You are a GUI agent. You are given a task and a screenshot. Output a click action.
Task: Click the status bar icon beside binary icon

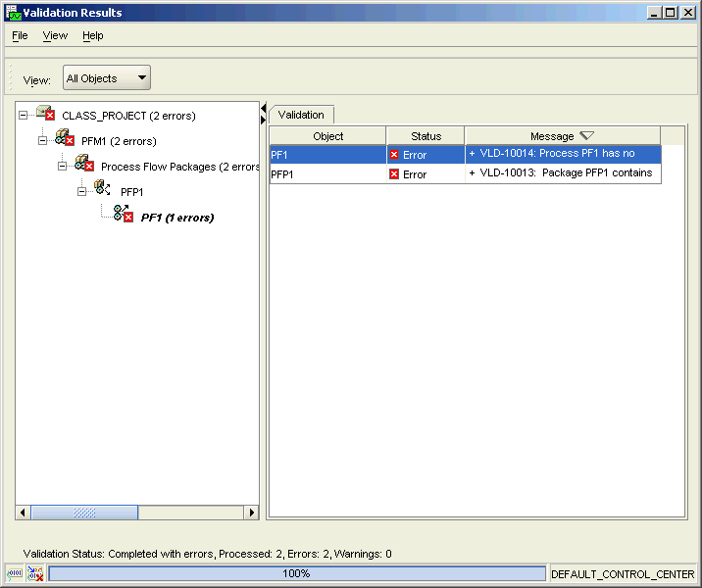(x=35, y=574)
